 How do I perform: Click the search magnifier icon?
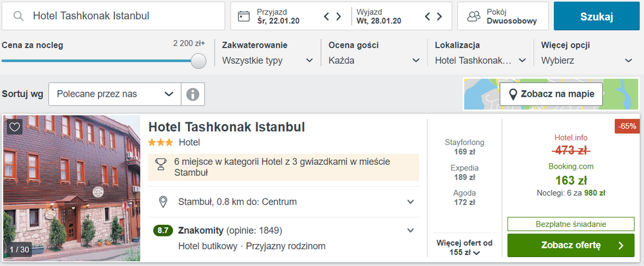(x=18, y=16)
